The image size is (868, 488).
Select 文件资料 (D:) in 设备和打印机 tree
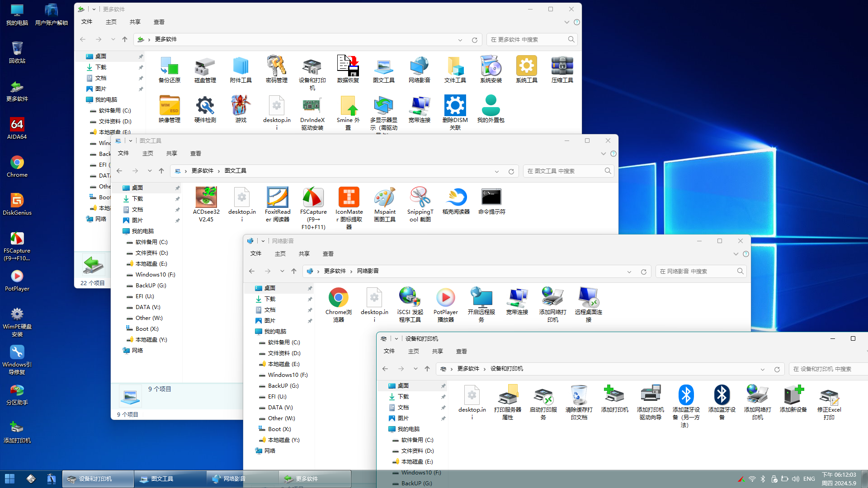point(417,450)
